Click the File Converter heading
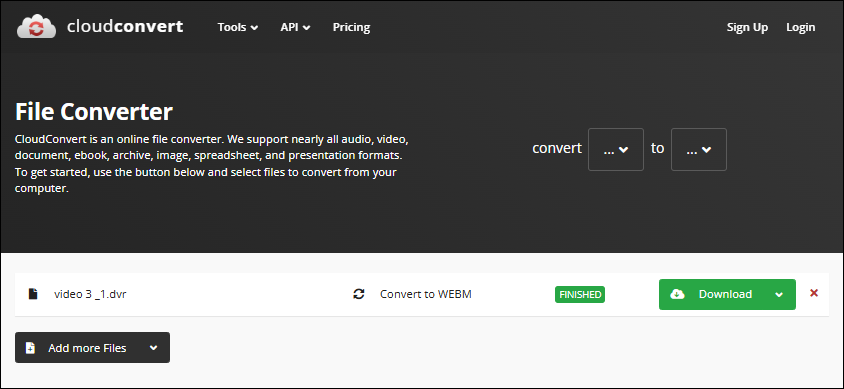Screen dimensions: 844x389 94,112
